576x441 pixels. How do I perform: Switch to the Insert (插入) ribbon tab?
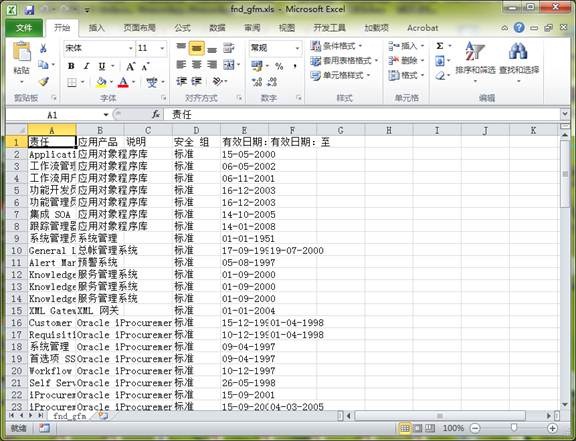pos(97,28)
